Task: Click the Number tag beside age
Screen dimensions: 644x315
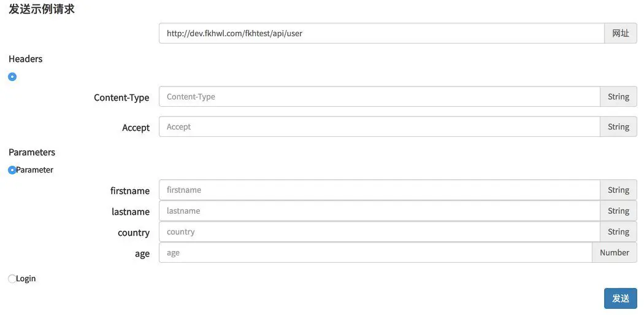Action: click(614, 252)
